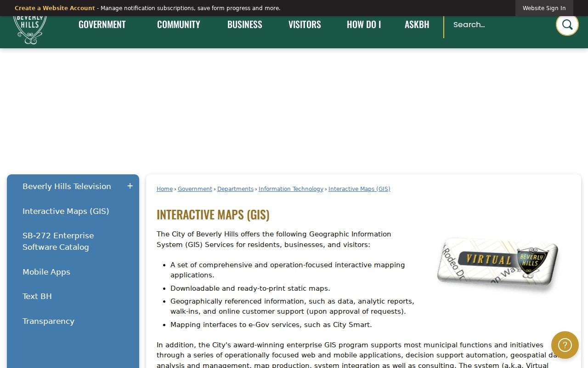
Task: Open Transparency in the sidebar
Action: point(48,321)
